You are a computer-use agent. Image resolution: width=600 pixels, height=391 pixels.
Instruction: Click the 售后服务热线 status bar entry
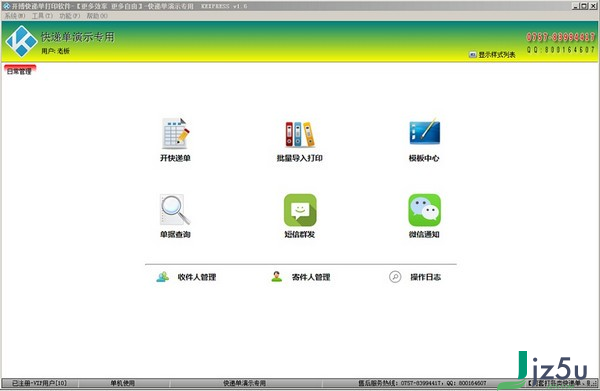(x=422, y=383)
